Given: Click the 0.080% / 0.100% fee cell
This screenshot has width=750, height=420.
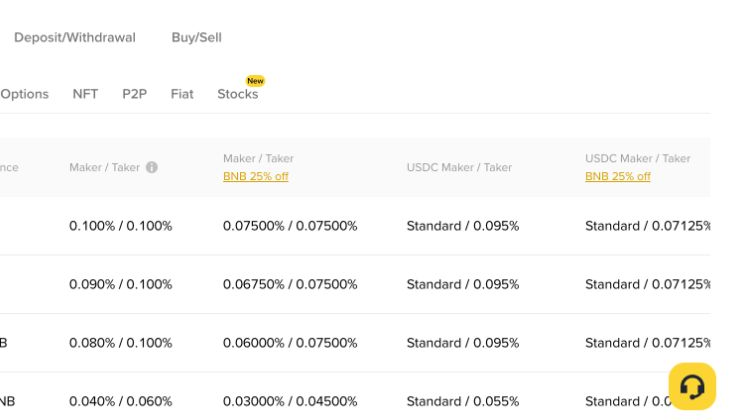Looking at the screenshot, I should point(121,343).
